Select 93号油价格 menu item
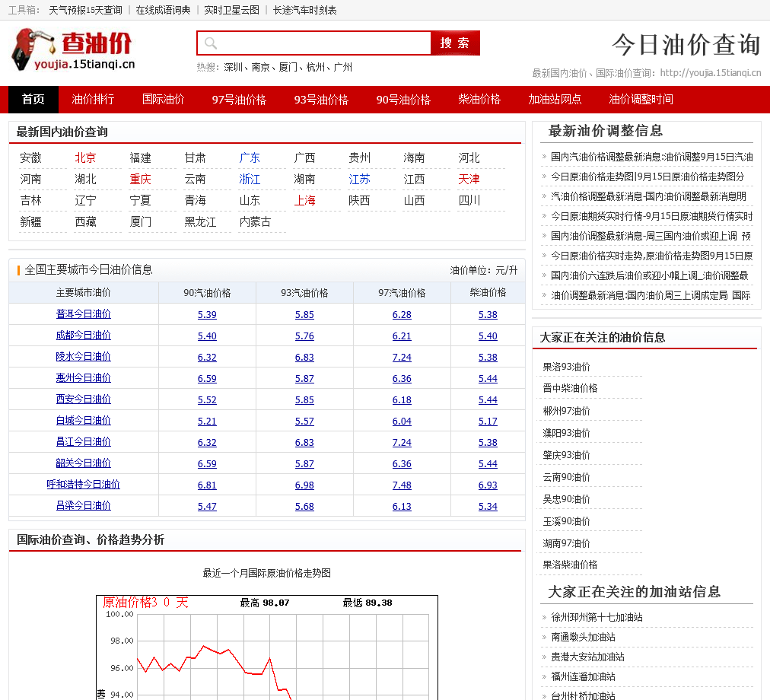 (321, 100)
